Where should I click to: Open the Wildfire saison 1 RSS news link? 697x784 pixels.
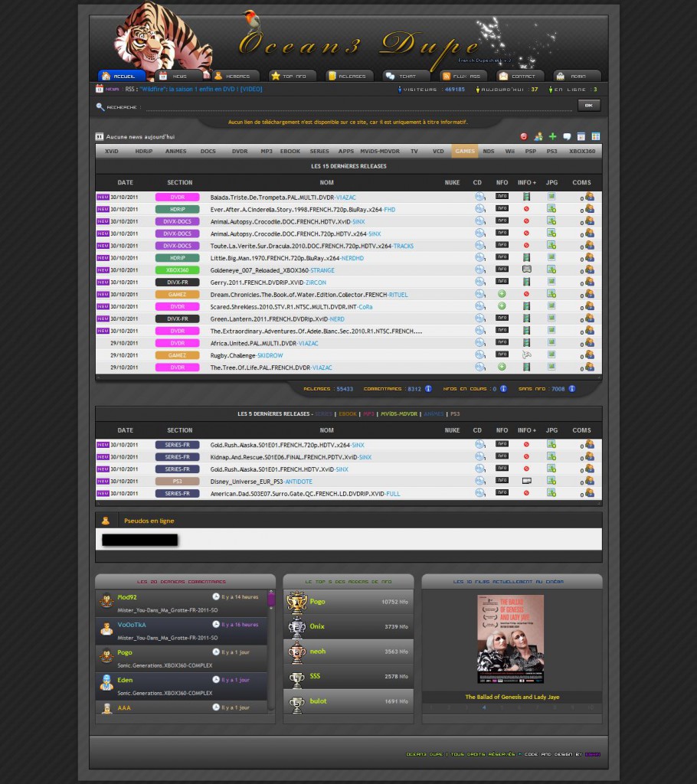pyautogui.click(x=201, y=89)
